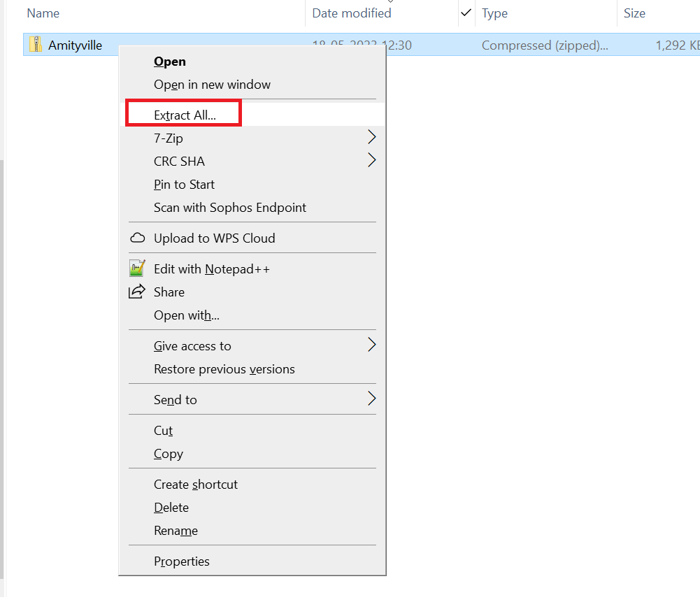Choose Open with... option
This screenshot has width=700, height=616.
tap(186, 315)
